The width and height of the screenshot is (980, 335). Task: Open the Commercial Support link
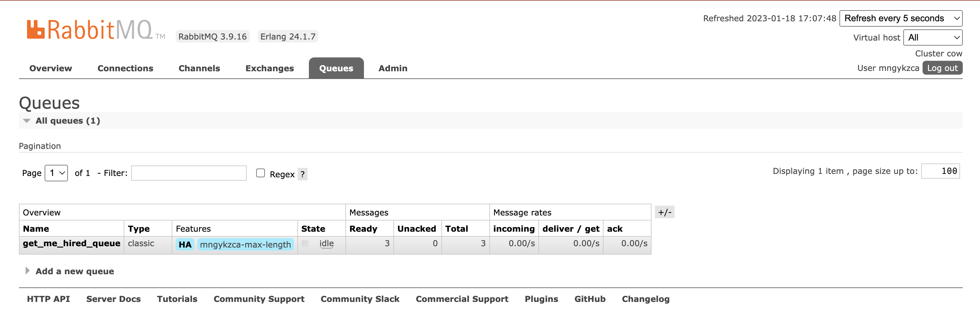[x=462, y=299]
